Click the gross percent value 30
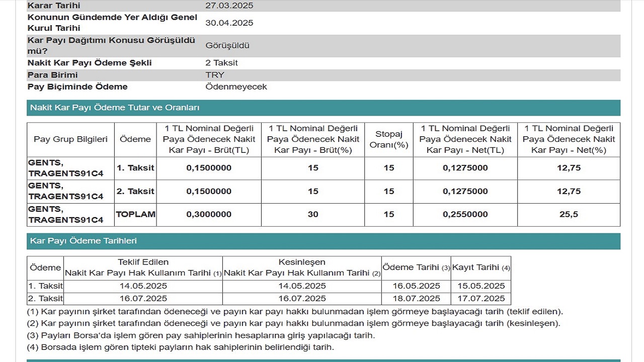 tap(313, 214)
